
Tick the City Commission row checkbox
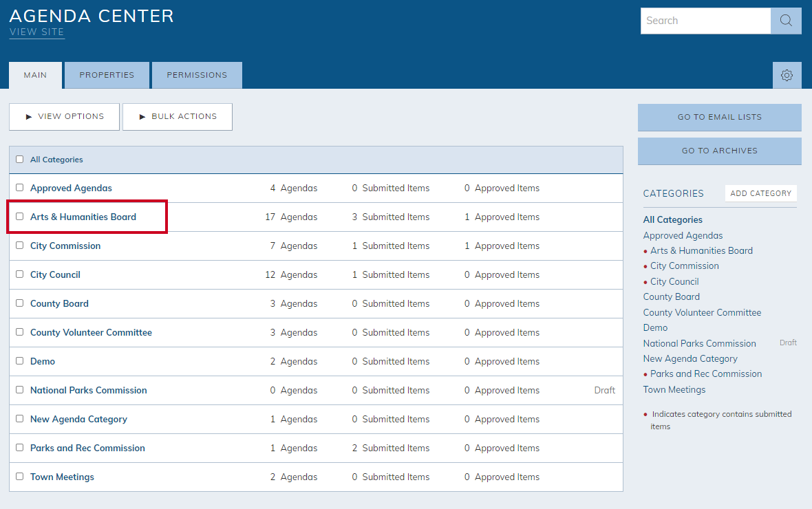tap(20, 246)
